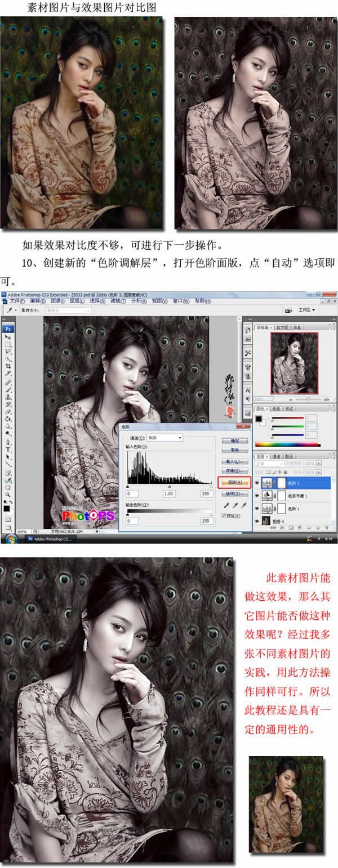Viewport: 338px width, 868px height.
Task: Click the 存储 button in Levels dialog
Action: [235, 470]
